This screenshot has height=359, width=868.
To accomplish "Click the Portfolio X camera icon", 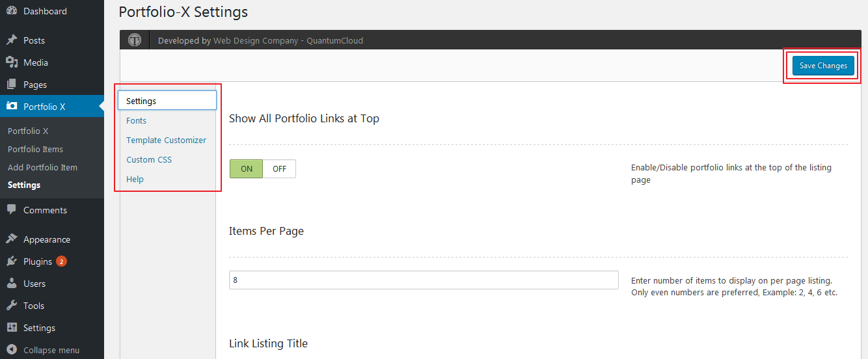I will (x=12, y=106).
